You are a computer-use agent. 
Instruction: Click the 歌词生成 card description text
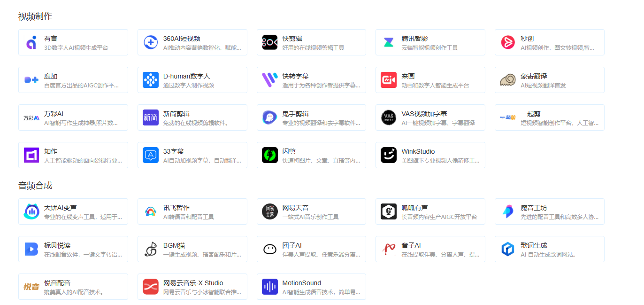point(548,255)
